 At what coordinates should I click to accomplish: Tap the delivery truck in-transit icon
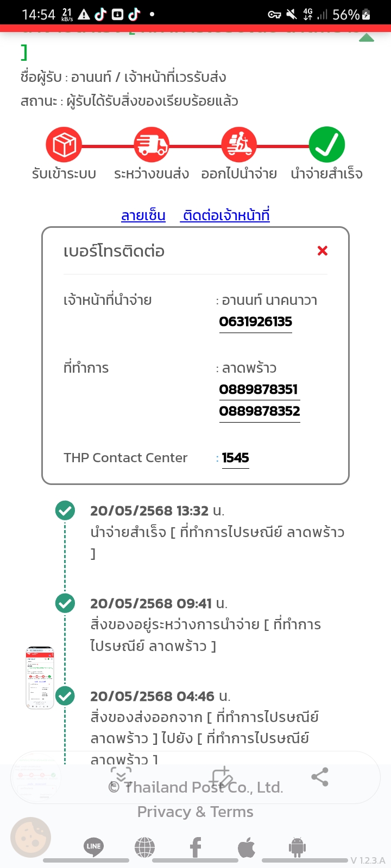pos(152,145)
